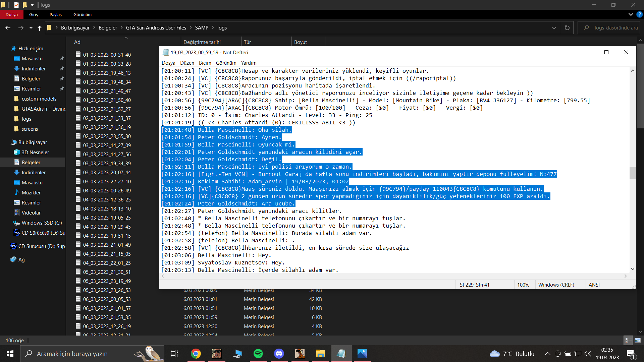Click the logs folder search box

coord(609,28)
